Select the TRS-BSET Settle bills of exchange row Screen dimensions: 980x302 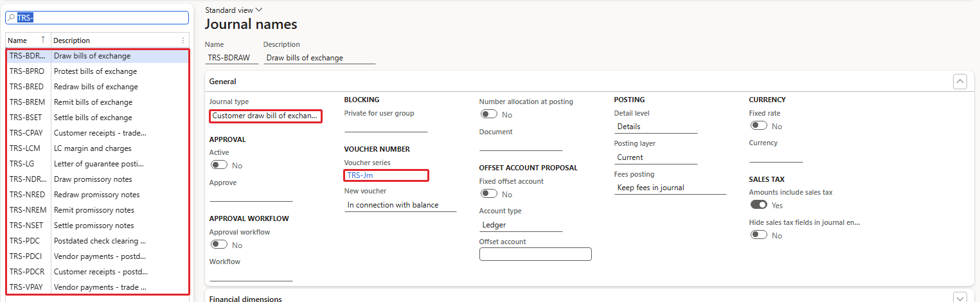pos(98,118)
